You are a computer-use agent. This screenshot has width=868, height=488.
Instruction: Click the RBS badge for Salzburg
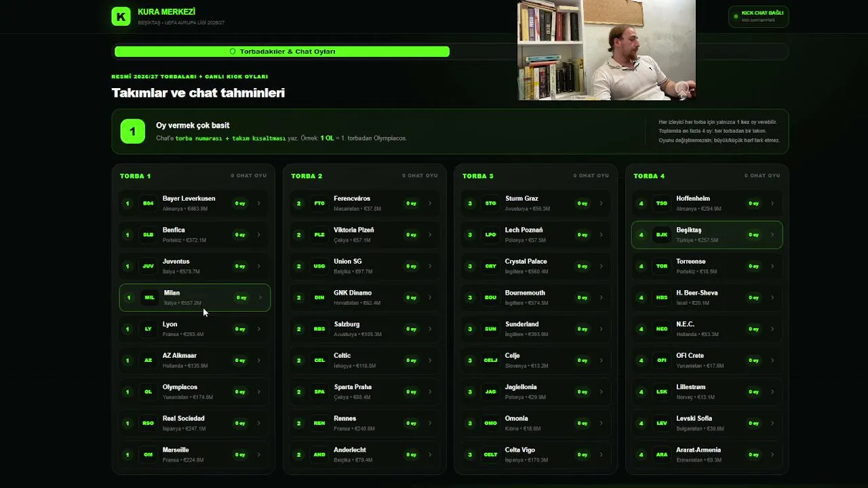click(319, 329)
